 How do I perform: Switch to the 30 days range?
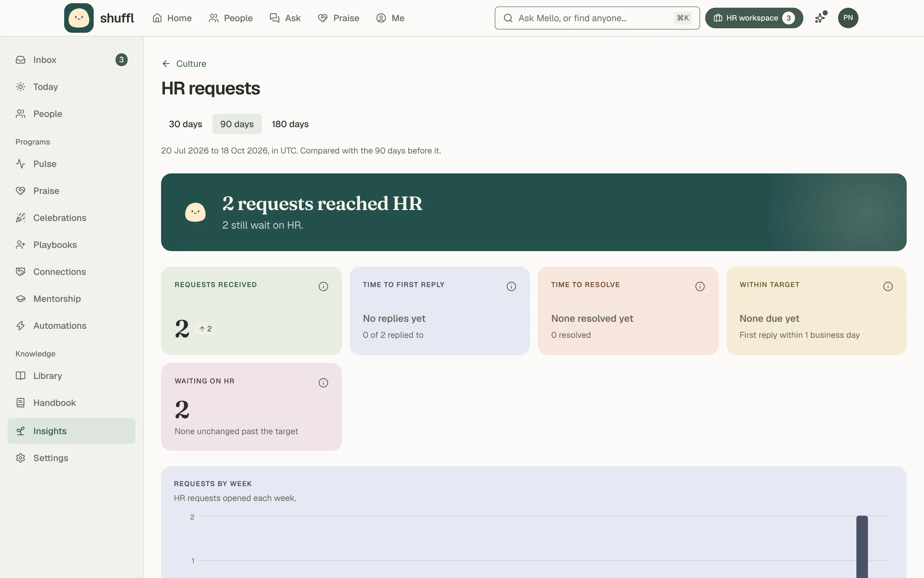click(x=185, y=124)
